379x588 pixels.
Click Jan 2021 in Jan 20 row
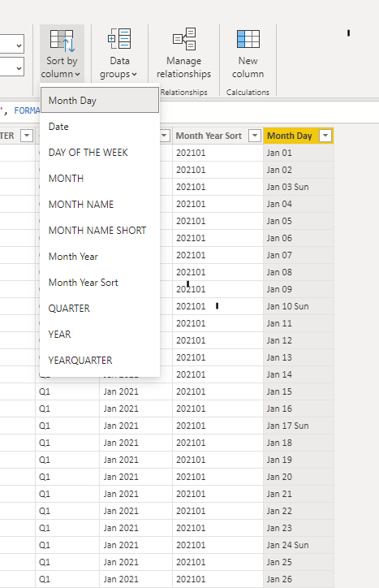click(x=136, y=477)
